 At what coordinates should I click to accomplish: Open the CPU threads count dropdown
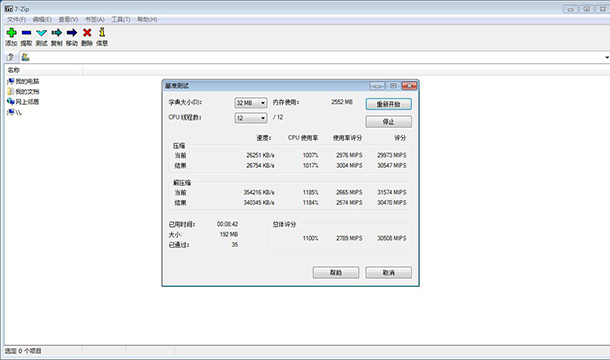coord(251,118)
